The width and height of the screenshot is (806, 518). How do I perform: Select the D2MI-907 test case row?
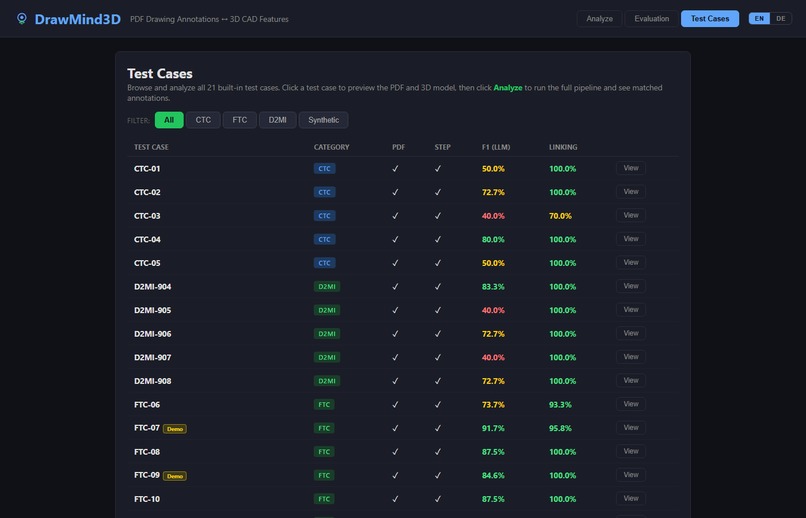[403, 358]
